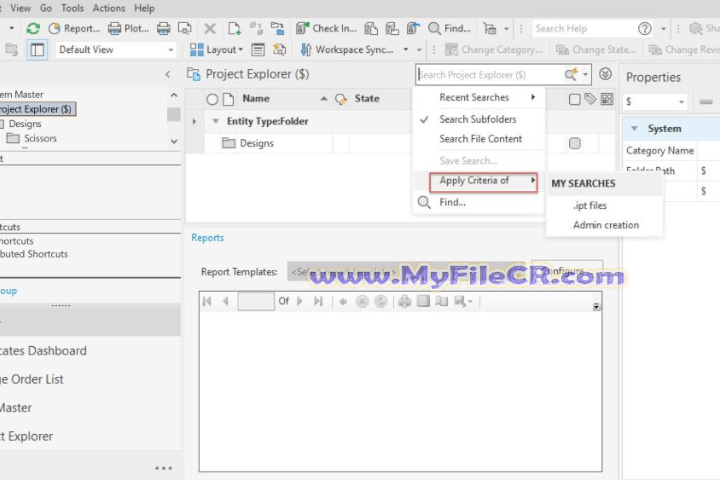Toggle the navigation pane icon button
The image size is (720, 480).
[37, 50]
